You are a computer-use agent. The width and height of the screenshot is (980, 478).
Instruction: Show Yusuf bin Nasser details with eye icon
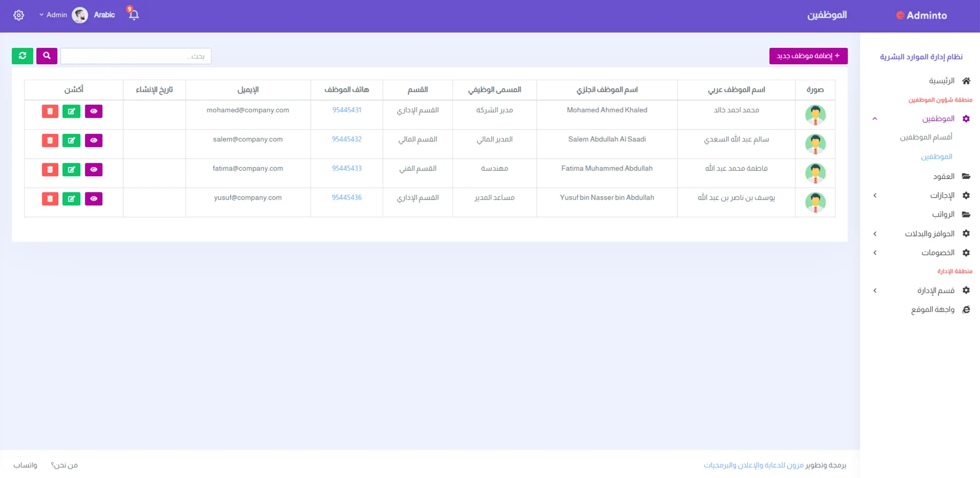pos(94,199)
